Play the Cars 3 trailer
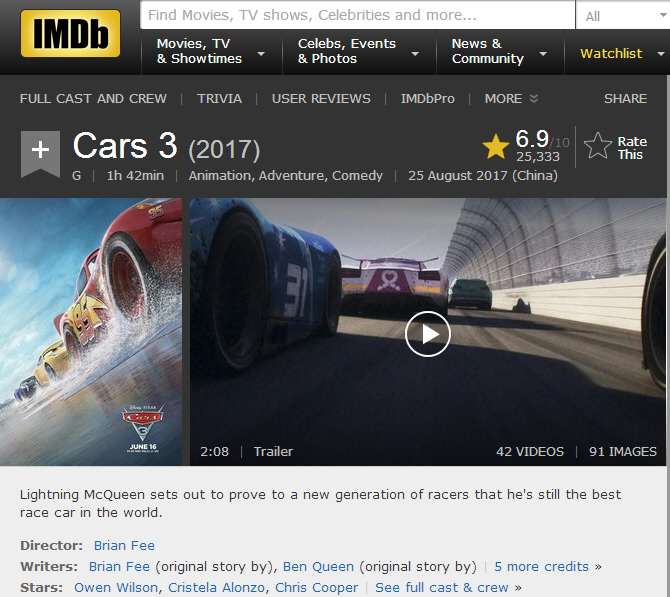The width and height of the screenshot is (670, 597). click(428, 333)
